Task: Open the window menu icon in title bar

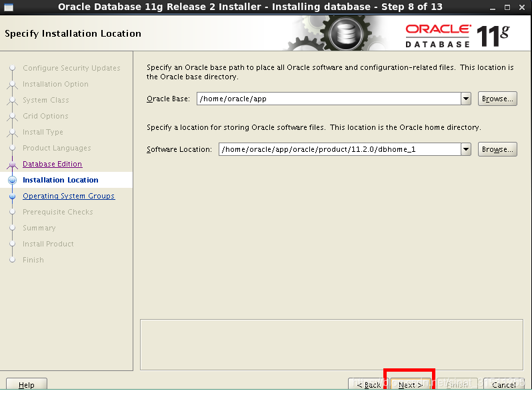Action: point(9,7)
